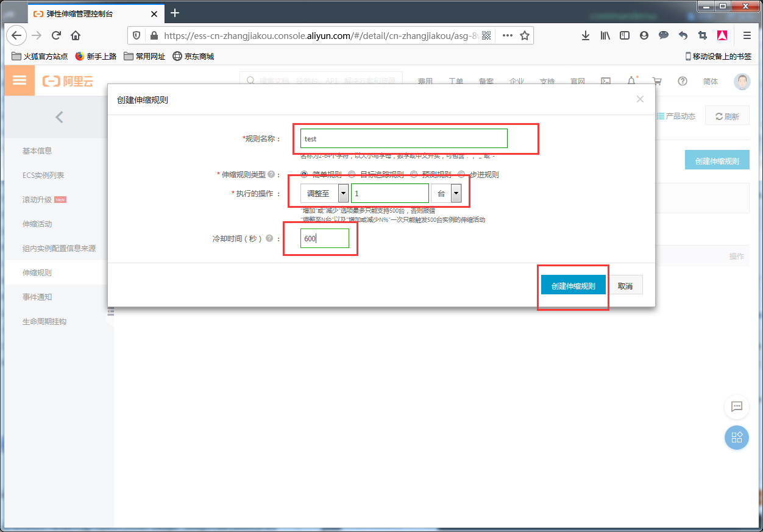Click the help icon next to 冷却时间

point(269,238)
